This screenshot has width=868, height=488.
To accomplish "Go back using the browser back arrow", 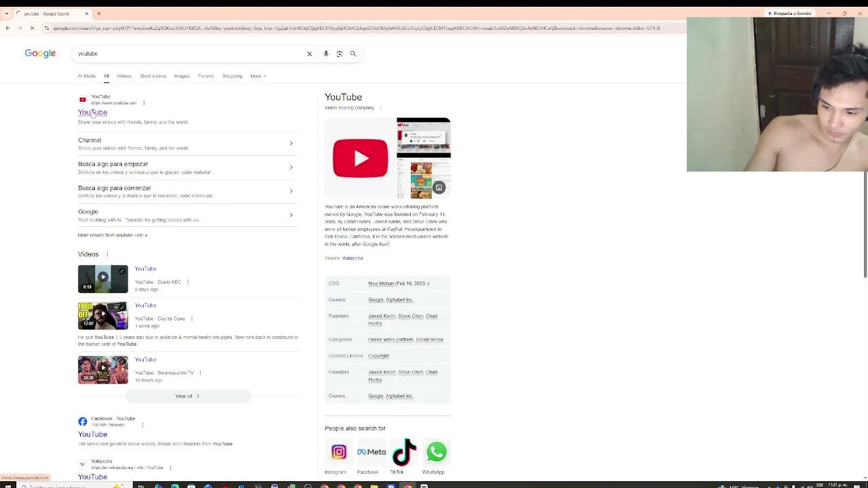I will (7, 28).
